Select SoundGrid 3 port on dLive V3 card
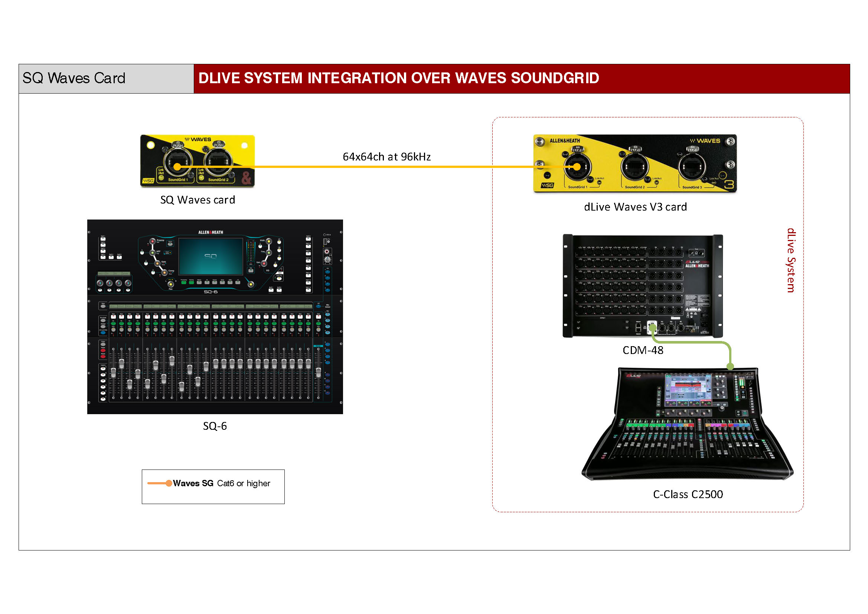Screen dimensions: 868x614 [x=692, y=166]
